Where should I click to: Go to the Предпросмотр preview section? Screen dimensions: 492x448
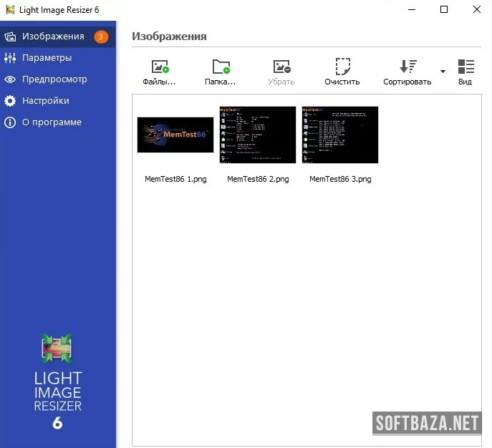(54, 79)
